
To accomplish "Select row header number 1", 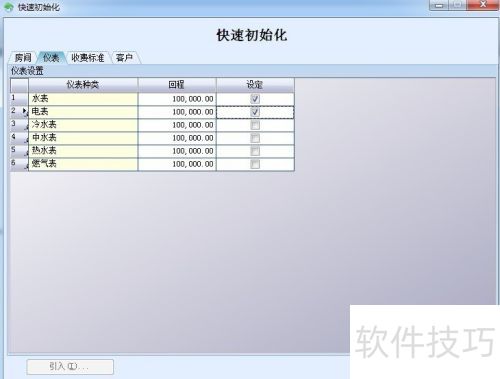I will click(19, 99).
